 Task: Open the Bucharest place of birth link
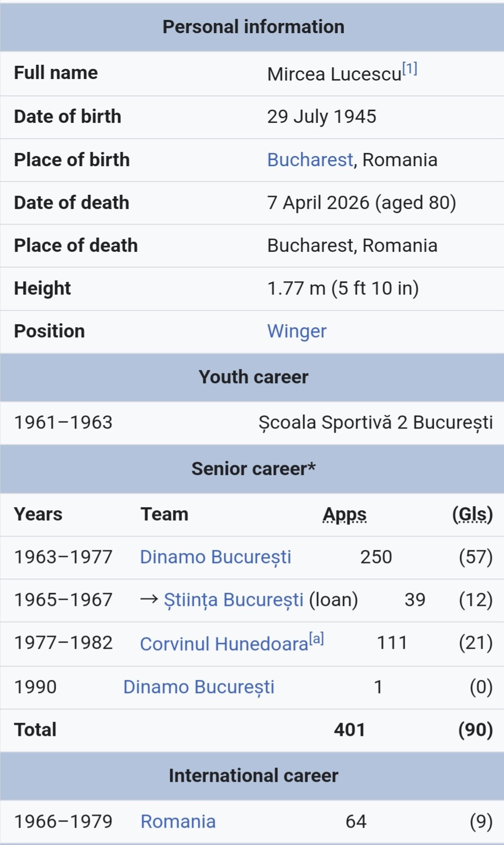(x=310, y=160)
